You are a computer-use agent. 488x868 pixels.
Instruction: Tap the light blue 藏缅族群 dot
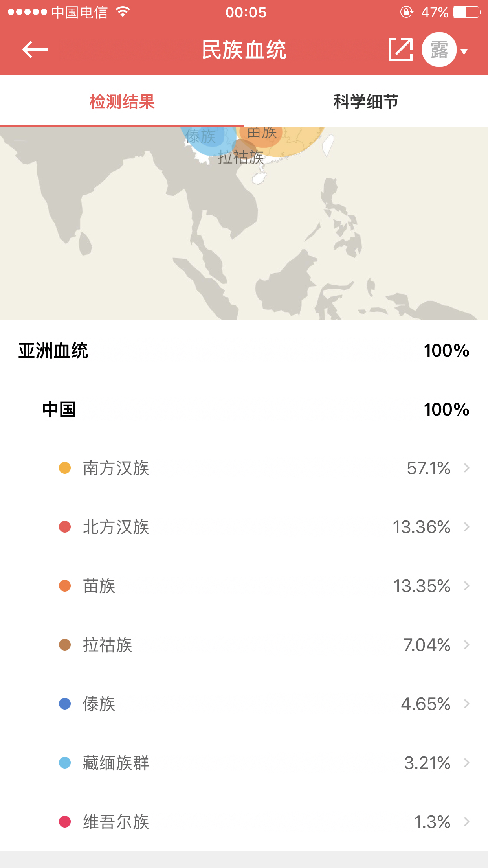point(65,763)
